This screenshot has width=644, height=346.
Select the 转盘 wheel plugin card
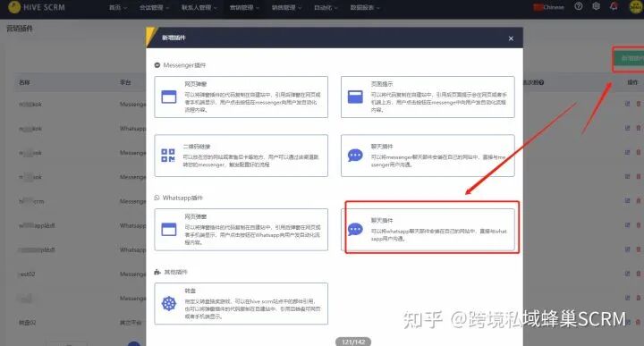(241, 304)
